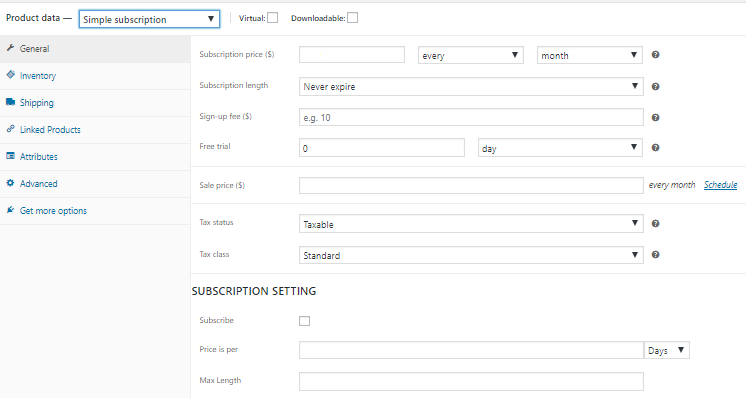
Task: Focus the Subscription price input field
Action: (x=352, y=55)
